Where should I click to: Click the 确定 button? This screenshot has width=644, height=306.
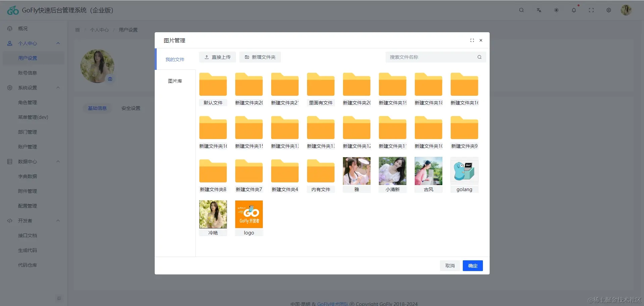[473, 266]
